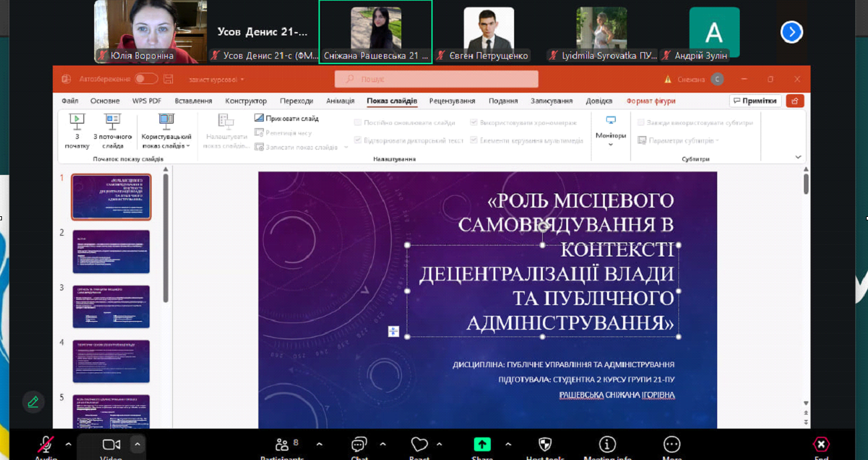This screenshot has height=460, width=868.
Task: Unmute the Audio microphone
Action: pyautogui.click(x=46, y=445)
